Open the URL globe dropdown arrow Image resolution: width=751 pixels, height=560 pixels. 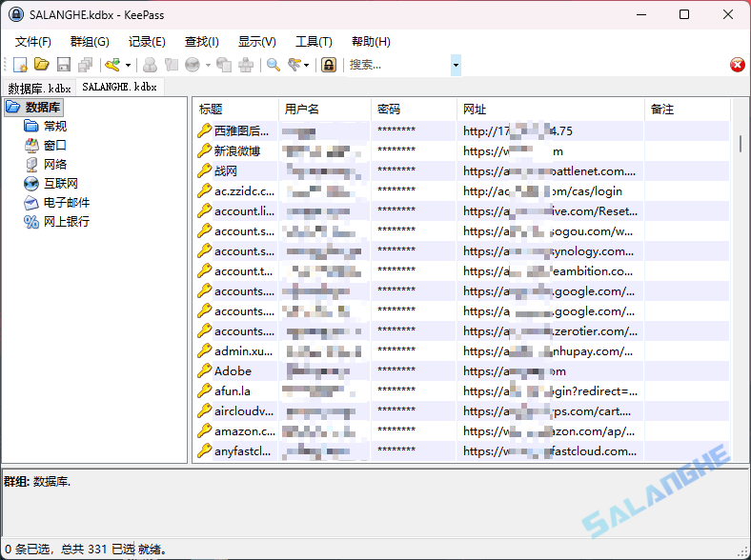pos(208,65)
